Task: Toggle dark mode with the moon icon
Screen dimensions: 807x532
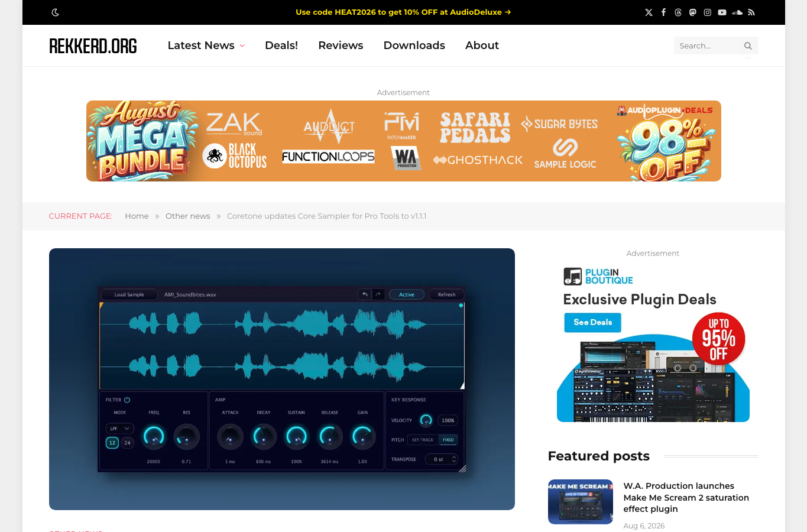Action: (x=56, y=12)
